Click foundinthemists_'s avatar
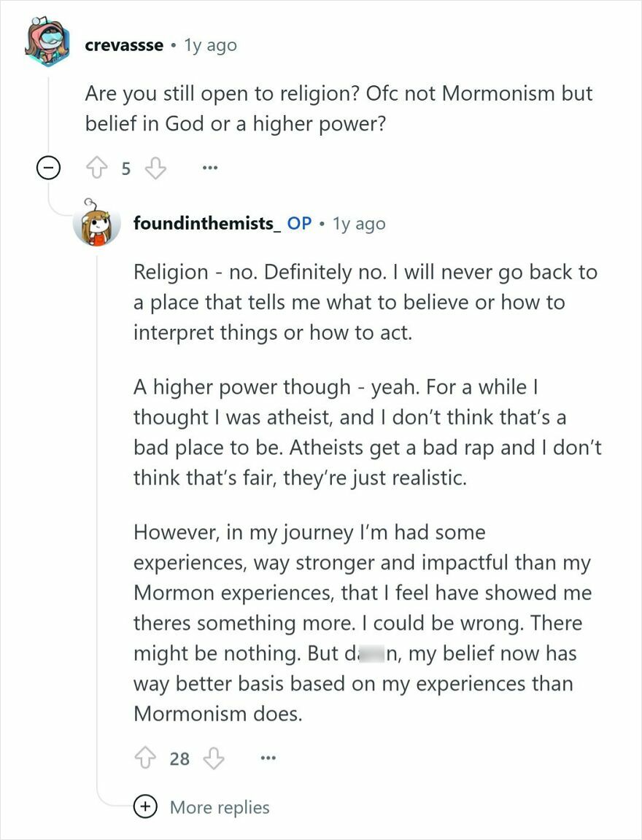Viewport: 642px width, 840px height. (96, 224)
